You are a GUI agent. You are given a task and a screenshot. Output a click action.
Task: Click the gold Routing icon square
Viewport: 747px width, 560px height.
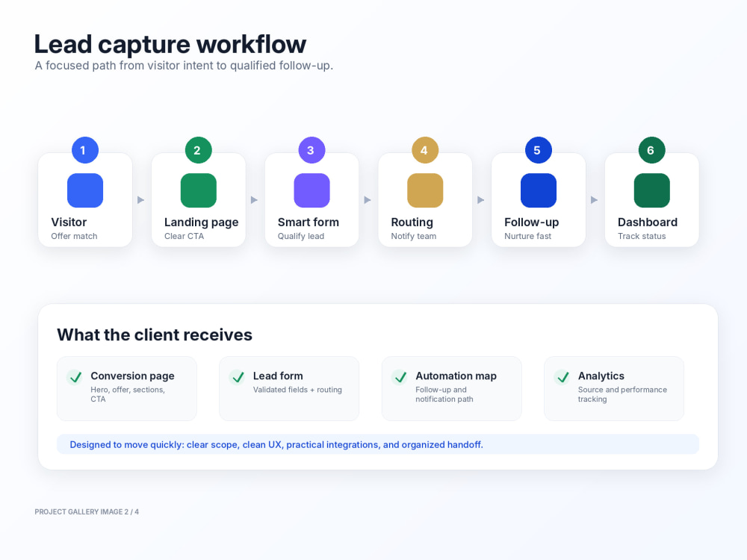coord(426,190)
